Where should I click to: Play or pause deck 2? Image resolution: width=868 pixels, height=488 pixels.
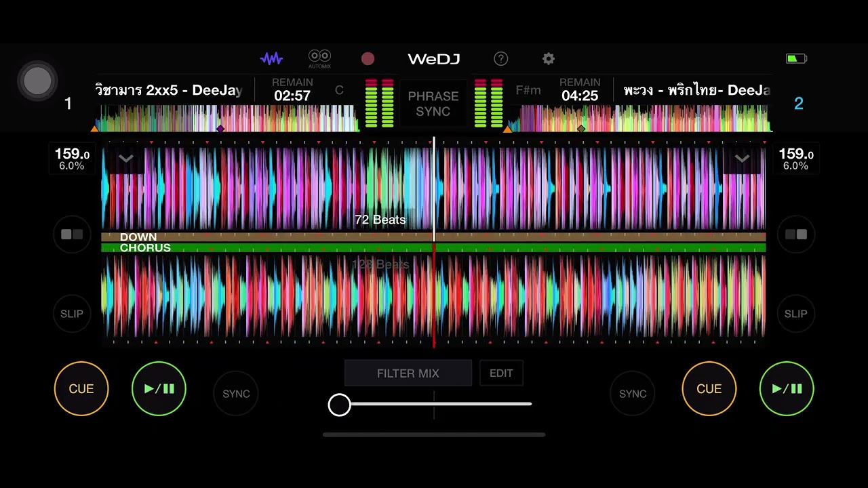787,388
